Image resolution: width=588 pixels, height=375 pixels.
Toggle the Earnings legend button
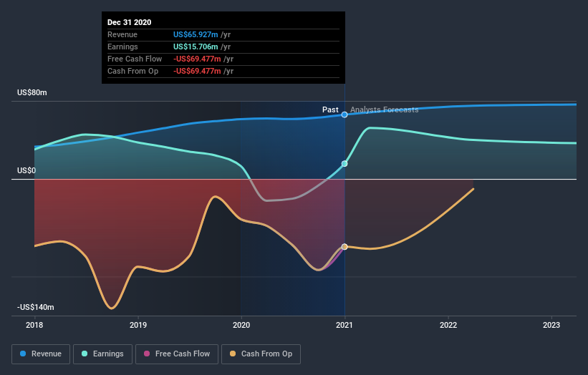pyautogui.click(x=102, y=354)
